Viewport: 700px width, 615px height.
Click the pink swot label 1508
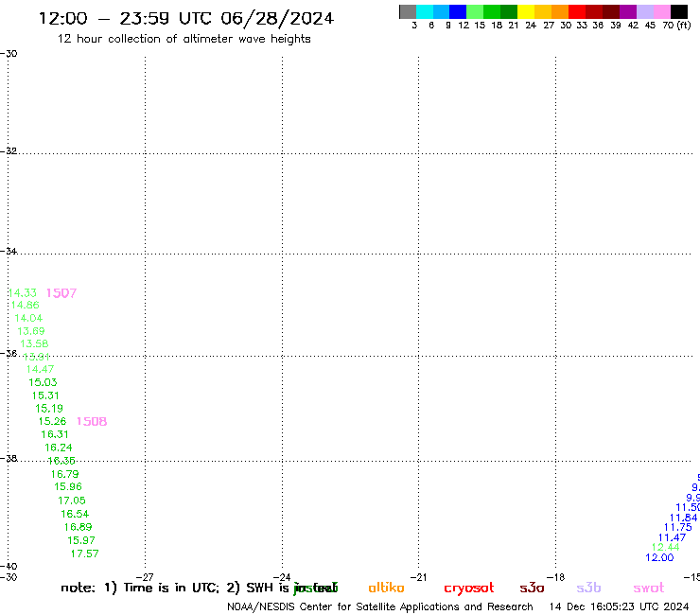[x=92, y=422]
